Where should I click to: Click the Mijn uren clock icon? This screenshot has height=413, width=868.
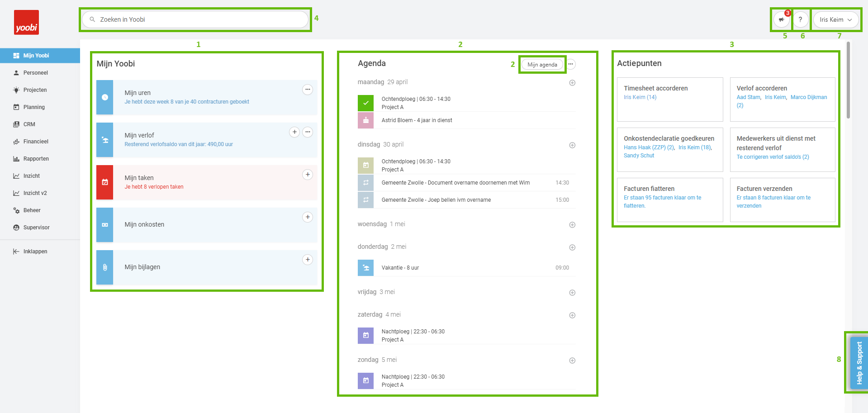click(105, 97)
